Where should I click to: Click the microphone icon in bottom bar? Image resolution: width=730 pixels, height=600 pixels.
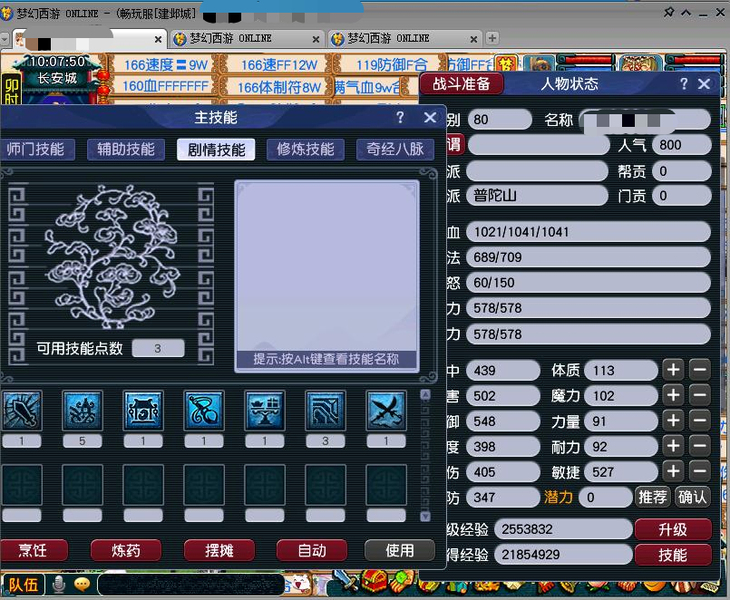[x=59, y=584]
